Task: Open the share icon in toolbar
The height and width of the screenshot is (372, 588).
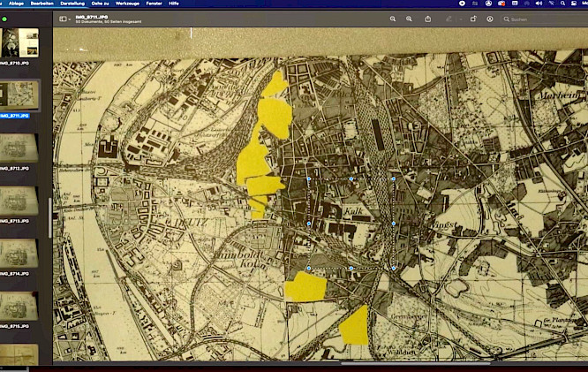Action: (x=428, y=19)
